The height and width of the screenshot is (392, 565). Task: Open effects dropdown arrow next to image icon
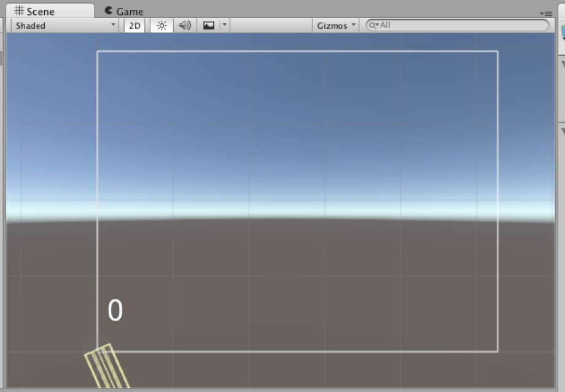pos(225,25)
